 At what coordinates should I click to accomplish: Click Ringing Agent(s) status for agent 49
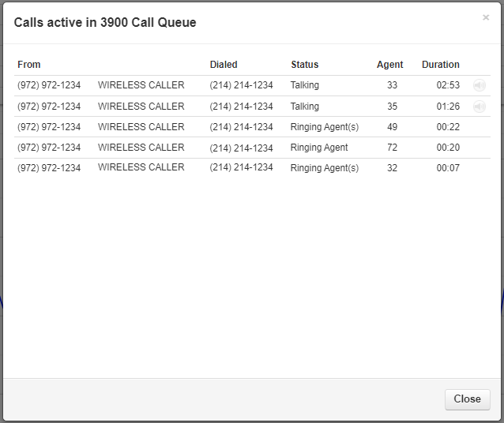click(325, 127)
